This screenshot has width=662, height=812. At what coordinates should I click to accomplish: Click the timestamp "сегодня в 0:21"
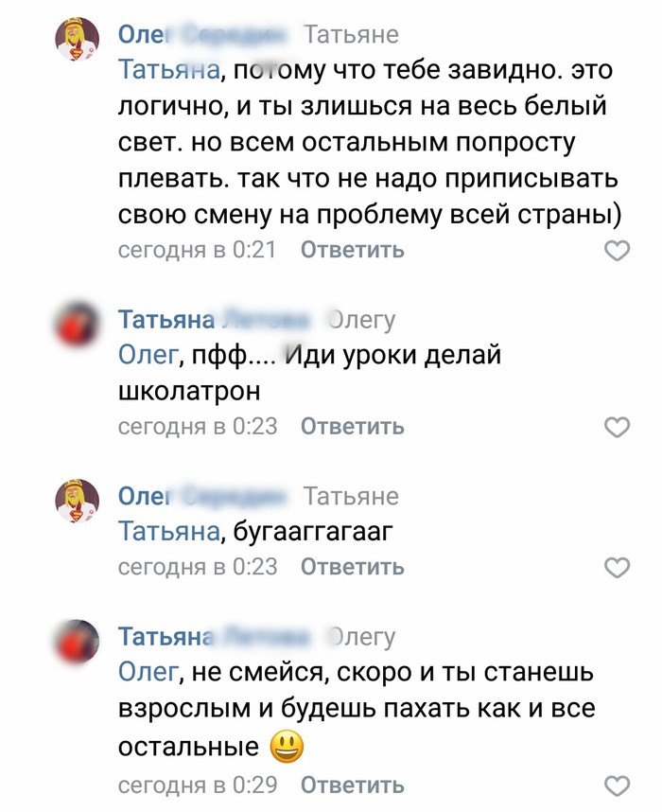tap(197, 251)
